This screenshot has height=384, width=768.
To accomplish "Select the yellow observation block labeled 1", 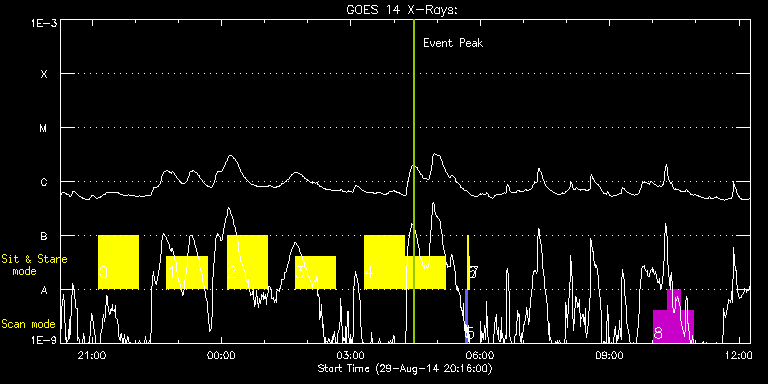I will [x=187, y=273].
